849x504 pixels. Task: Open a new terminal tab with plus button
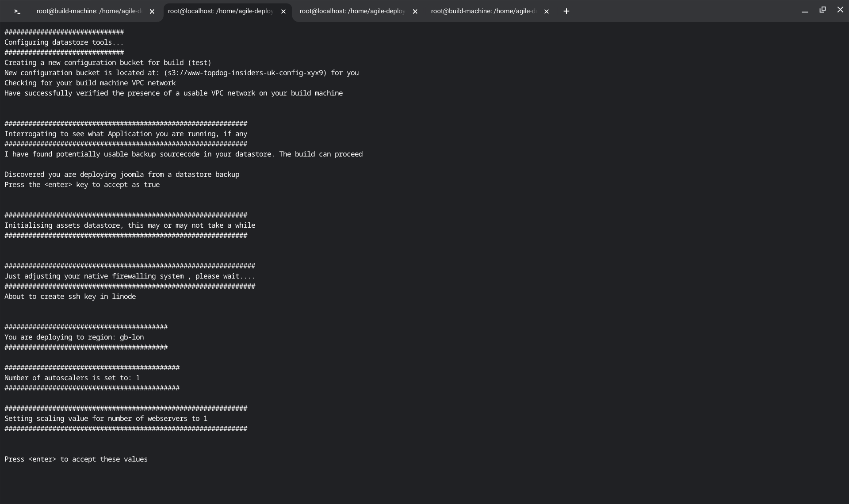coord(566,11)
